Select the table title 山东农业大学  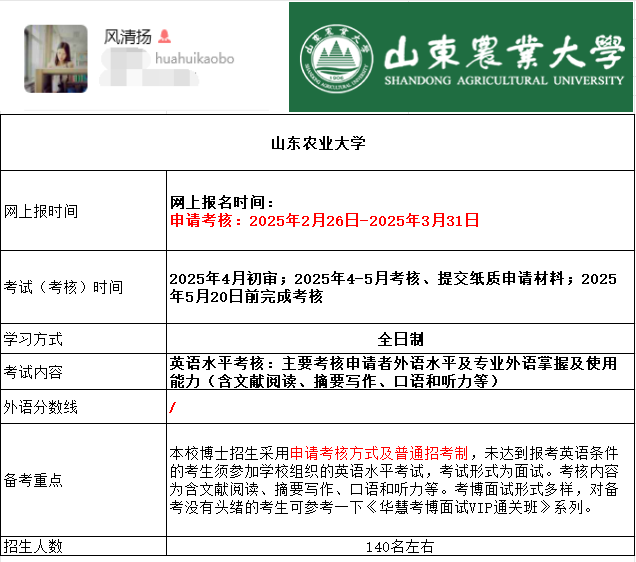pyautogui.click(x=318, y=144)
